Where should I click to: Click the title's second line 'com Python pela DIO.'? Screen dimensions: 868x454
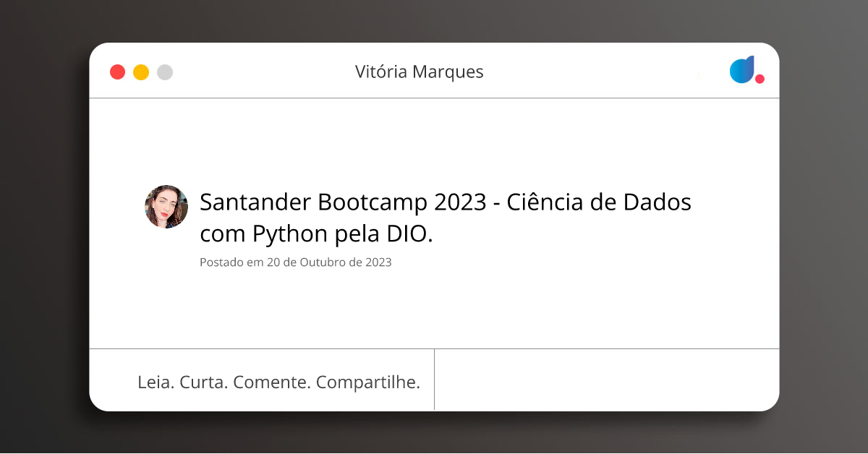(x=316, y=234)
